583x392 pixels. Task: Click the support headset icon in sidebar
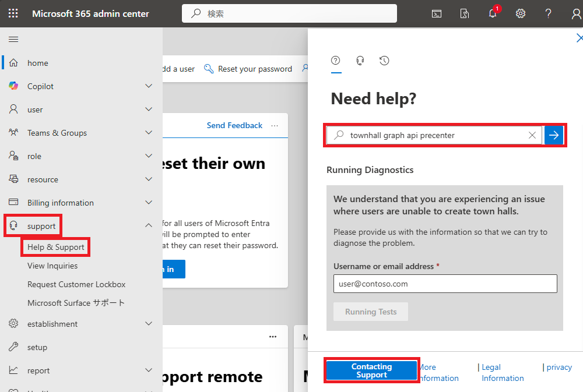coord(13,225)
